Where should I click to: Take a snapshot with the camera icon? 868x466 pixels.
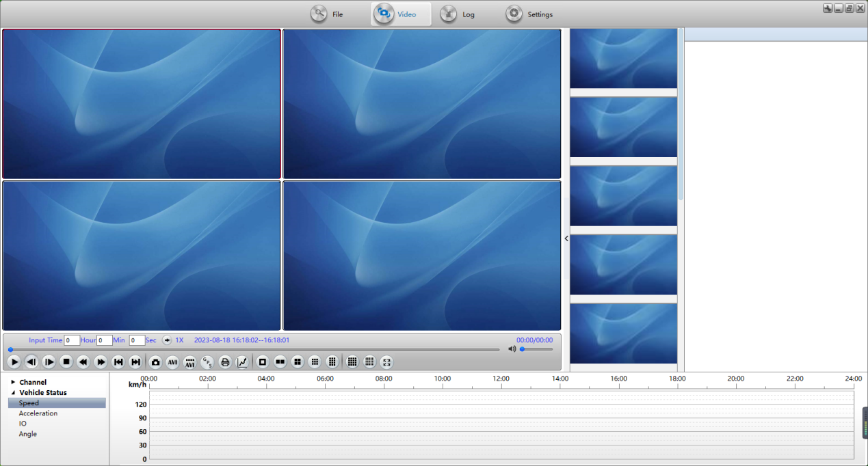click(x=155, y=362)
